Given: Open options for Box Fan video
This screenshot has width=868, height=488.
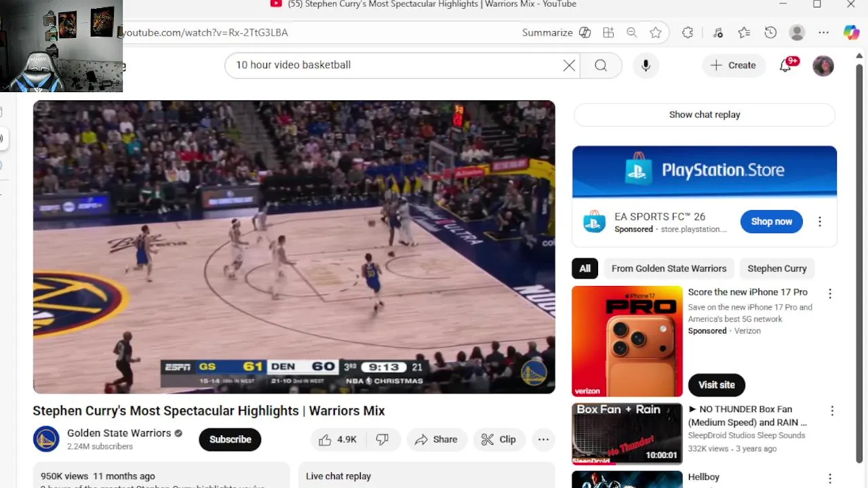Looking at the screenshot, I should [832, 411].
